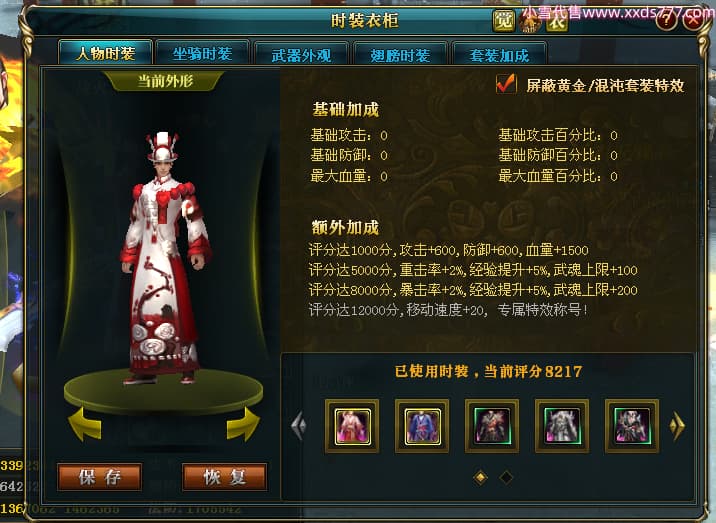
Task: Switch to the 套装加成 tab
Action: [499, 55]
